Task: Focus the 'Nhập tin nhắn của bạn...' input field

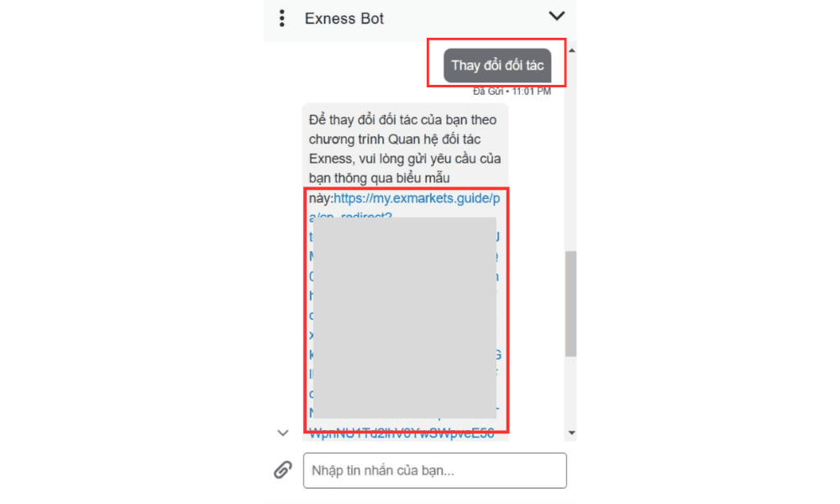Action: click(434, 470)
